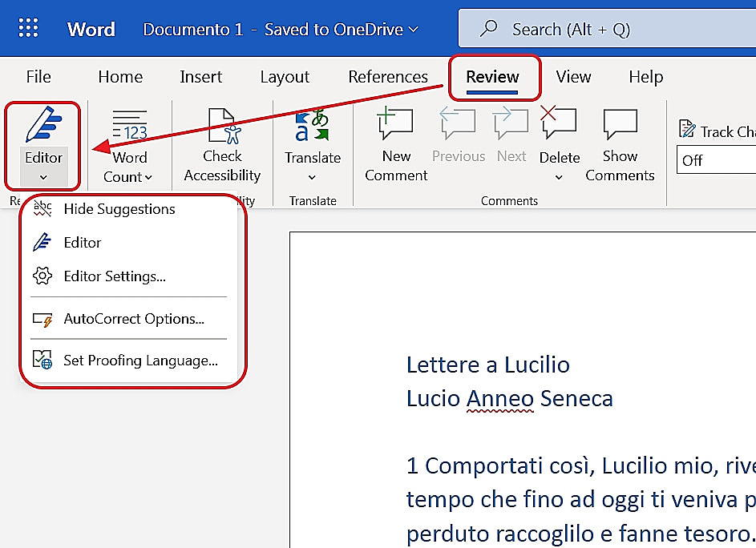The height and width of the screenshot is (548, 756).
Task: Click the line starting 1 Comportati così
Action: (x=581, y=466)
